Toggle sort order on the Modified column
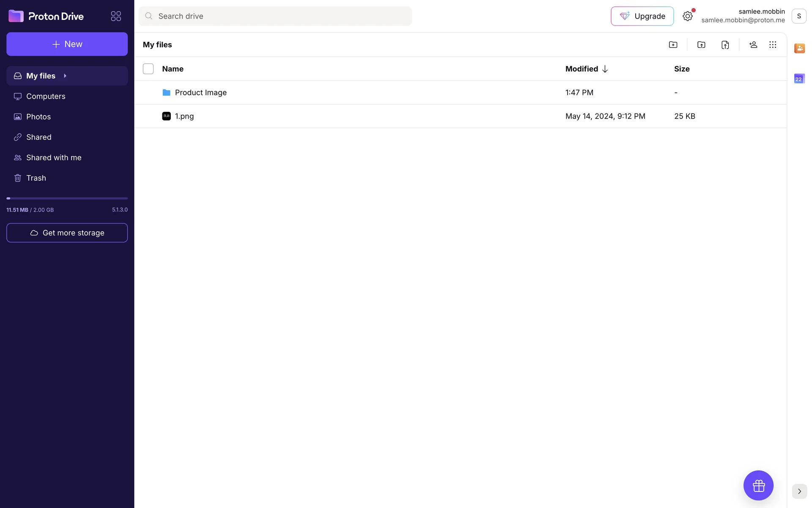 pyautogui.click(x=586, y=69)
